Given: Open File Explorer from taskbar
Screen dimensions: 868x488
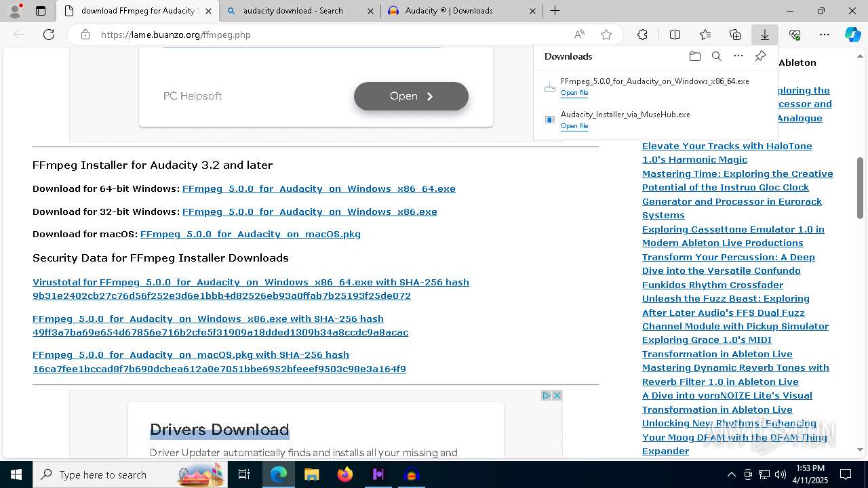Looking at the screenshot, I should click(x=311, y=474).
